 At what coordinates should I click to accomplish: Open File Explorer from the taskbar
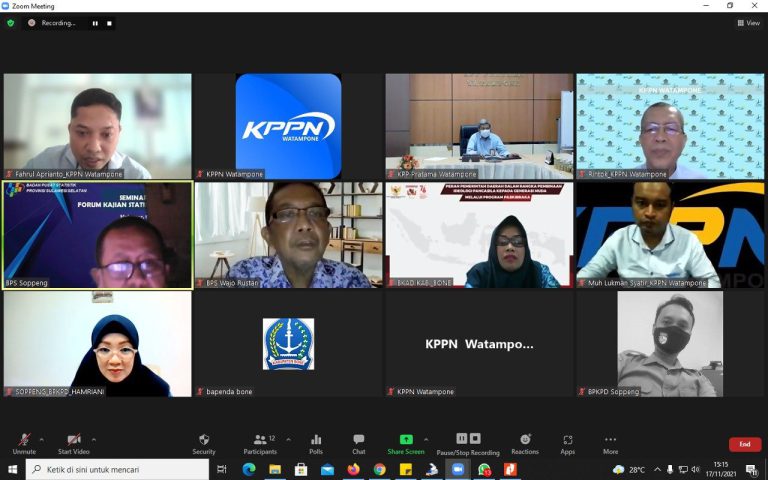[275, 470]
